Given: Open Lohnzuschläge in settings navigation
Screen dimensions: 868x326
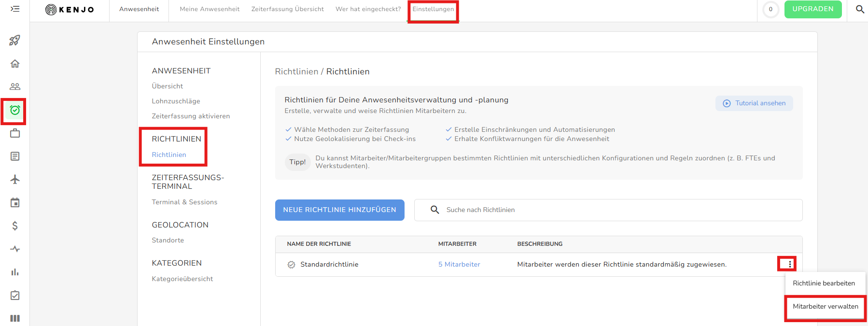Looking at the screenshot, I should (x=176, y=101).
